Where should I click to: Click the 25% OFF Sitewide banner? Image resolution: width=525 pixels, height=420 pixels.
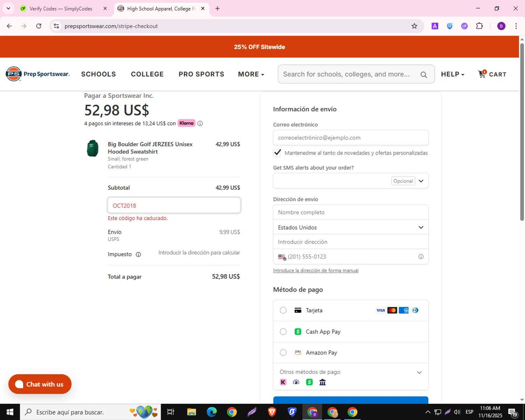point(259,47)
